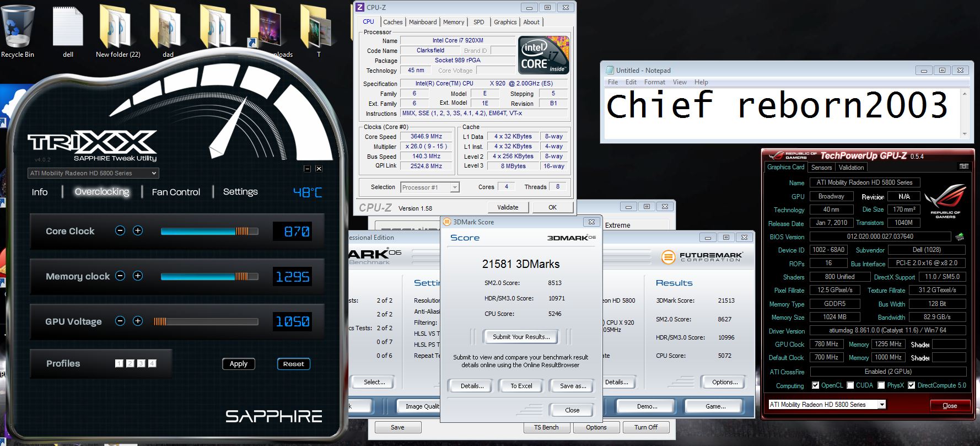Click the Notepad text area
This screenshot has height=446, width=980.
tap(783, 114)
